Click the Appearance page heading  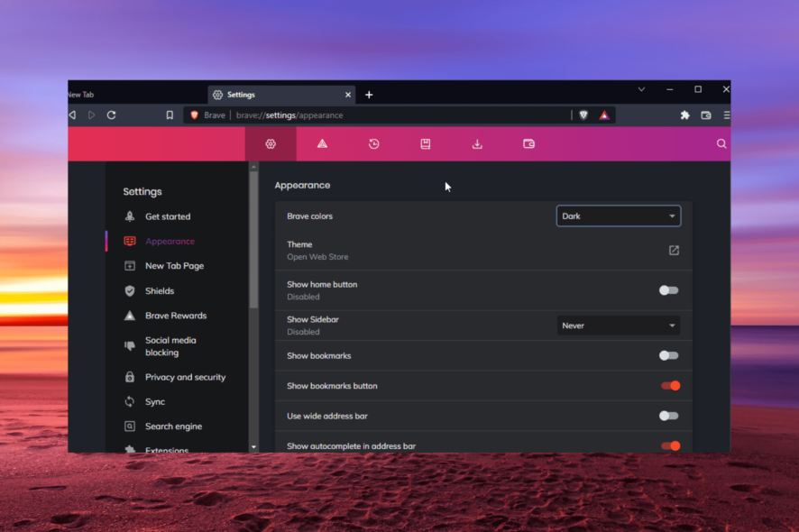pos(302,185)
